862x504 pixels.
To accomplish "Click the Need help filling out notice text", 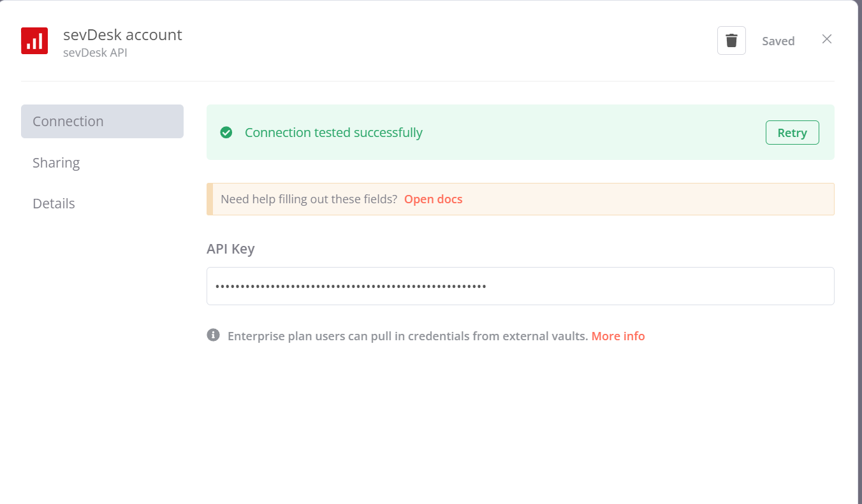I will click(x=309, y=199).
